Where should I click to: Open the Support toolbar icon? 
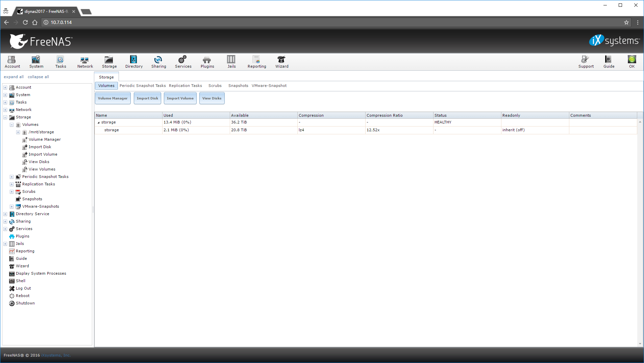586,62
